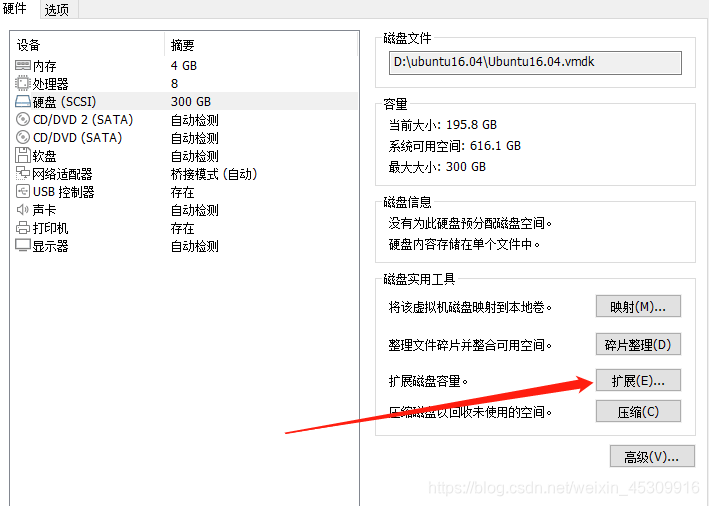Select the 硬盘 (SCSI) row label
The image size is (709, 506).
coord(64,102)
